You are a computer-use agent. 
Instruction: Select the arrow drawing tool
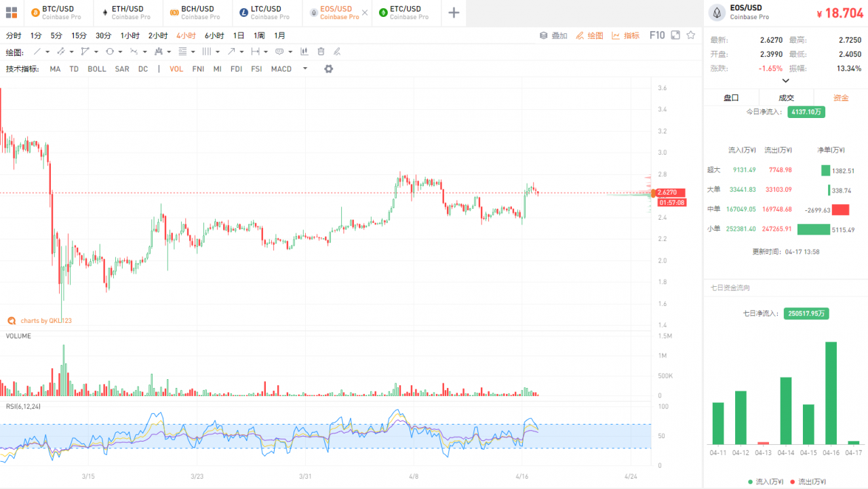coord(231,52)
